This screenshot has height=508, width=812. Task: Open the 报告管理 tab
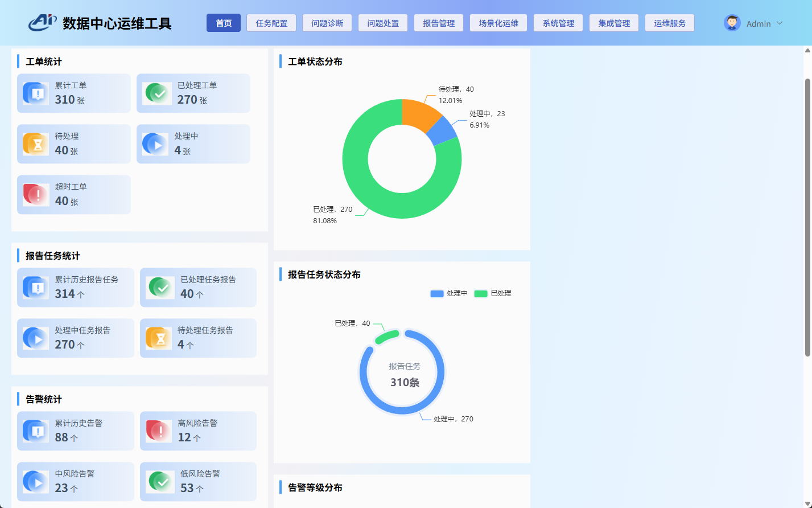[x=439, y=23]
